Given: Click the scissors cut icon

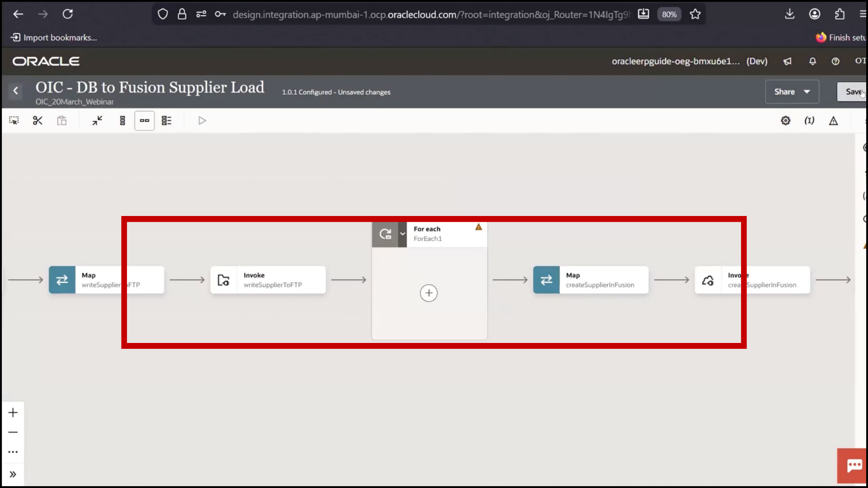Looking at the screenshot, I should point(38,121).
